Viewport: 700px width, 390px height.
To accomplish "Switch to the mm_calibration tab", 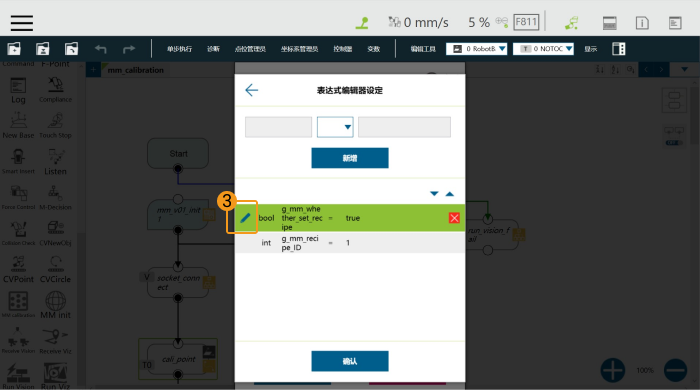I will coord(135,70).
